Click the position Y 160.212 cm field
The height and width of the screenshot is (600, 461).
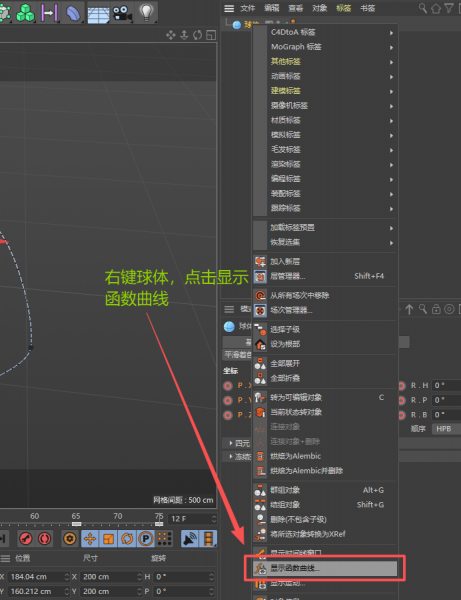(x=38, y=592)
